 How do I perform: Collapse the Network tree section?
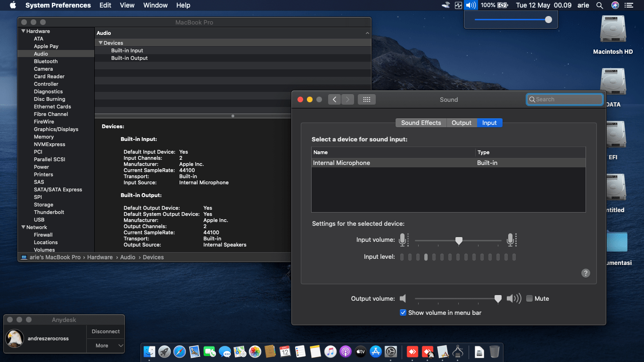tap(23, 227)
